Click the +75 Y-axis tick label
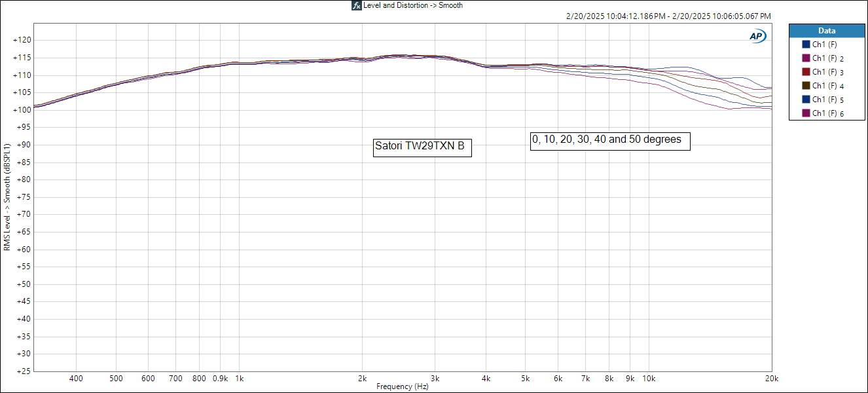Image resolution: width=868 pixels, height=393 pixels. (x=24, y=197)
